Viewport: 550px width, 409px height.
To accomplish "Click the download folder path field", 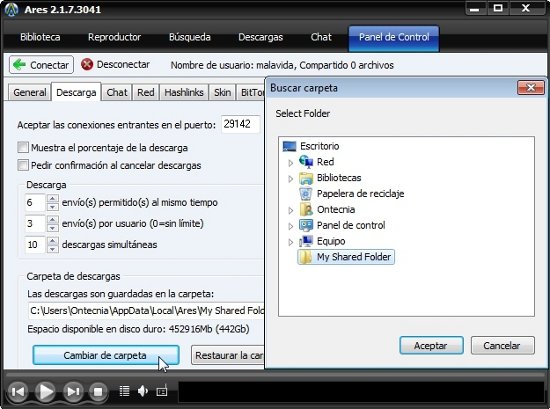I will 147,311.
